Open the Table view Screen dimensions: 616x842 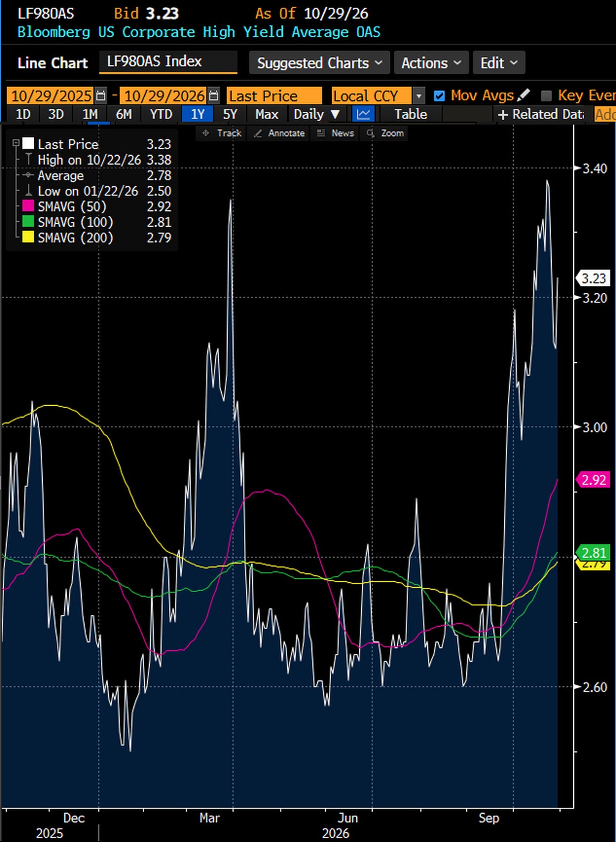(411, 114)
